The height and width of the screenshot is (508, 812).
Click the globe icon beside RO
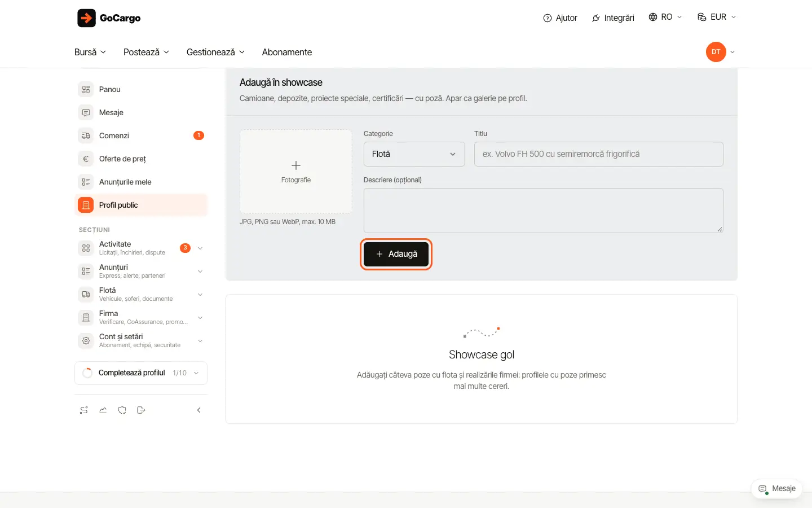(653, 17)
